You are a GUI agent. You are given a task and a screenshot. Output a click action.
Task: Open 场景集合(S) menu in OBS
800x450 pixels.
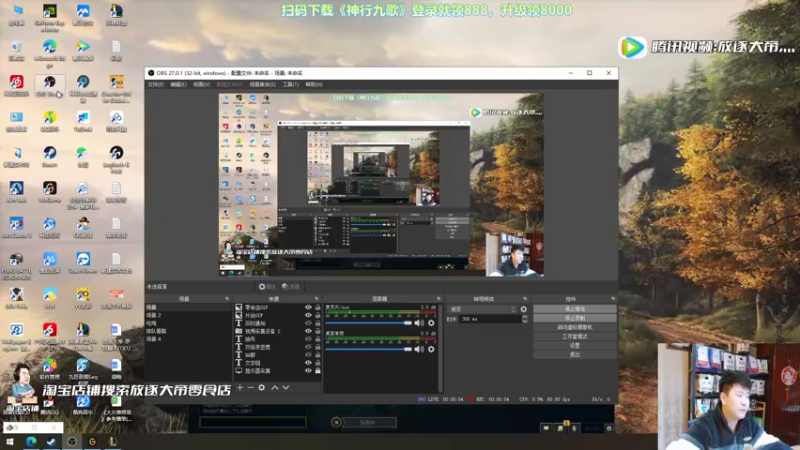(x=263, y=84)
